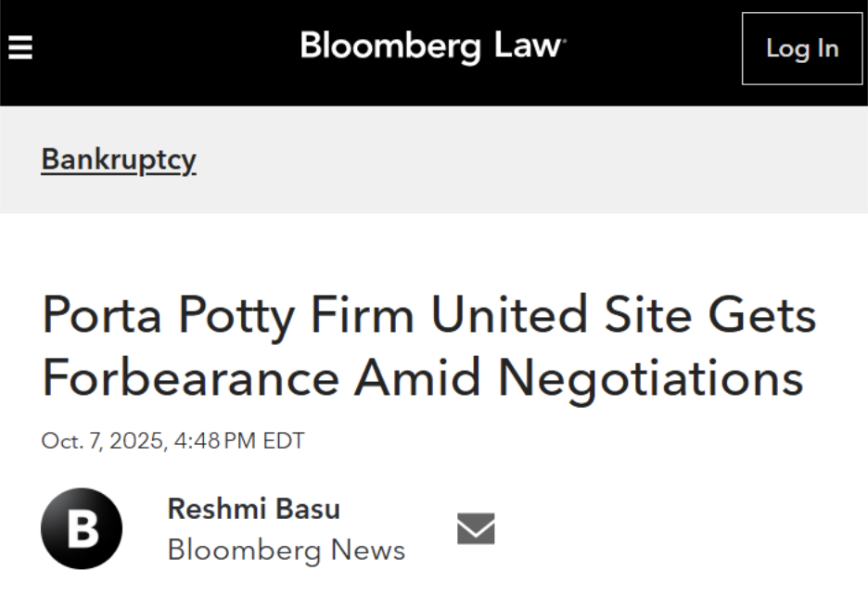
Task: Open the Bankruptcy section link
Action: coord(119,160)
